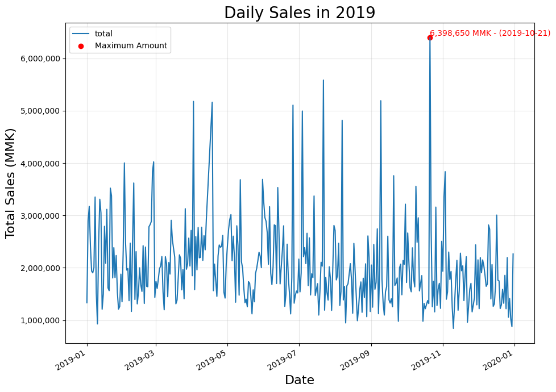
Task: Select the 2,000,000 y-axis tick label
Action: (x=40, y=268)
